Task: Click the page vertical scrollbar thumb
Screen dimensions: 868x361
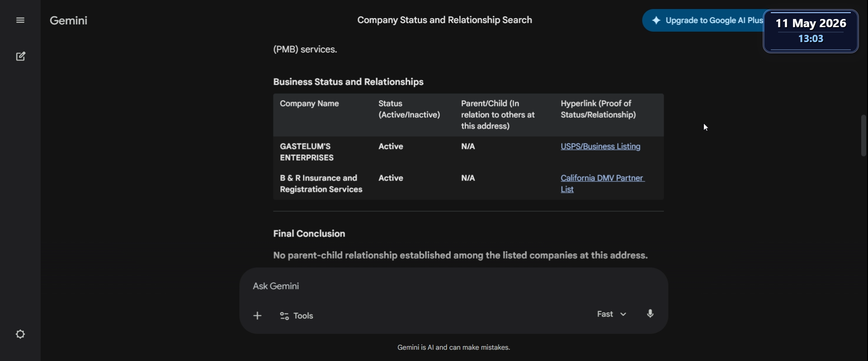Action: coord(863,135)
